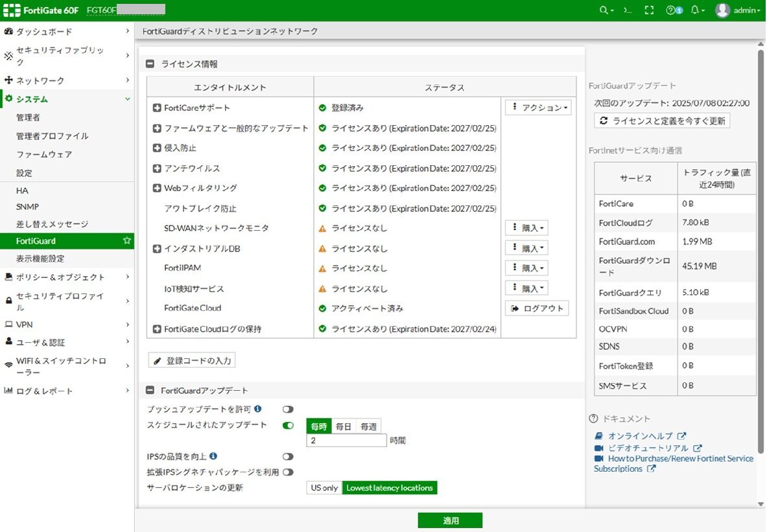This screenshot has width=778, height=532.
Task: Click the external link icon after ビデオチュートリアル
Action: pos(698,448)
